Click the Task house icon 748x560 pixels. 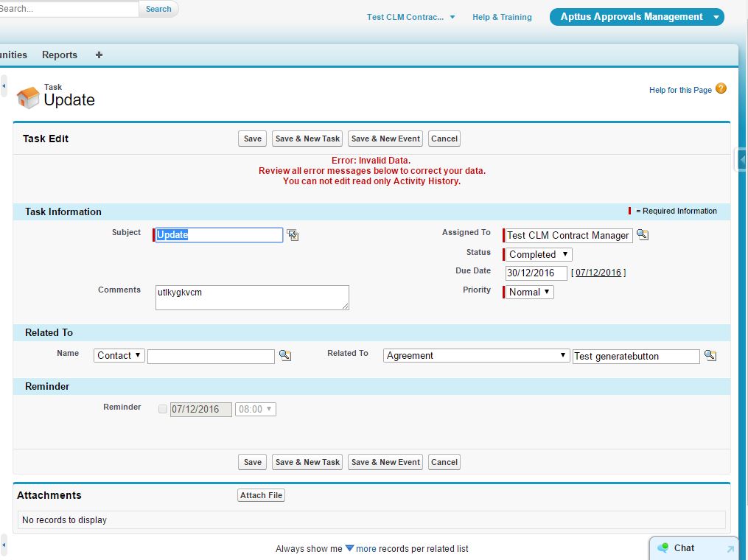coord(28,97)
